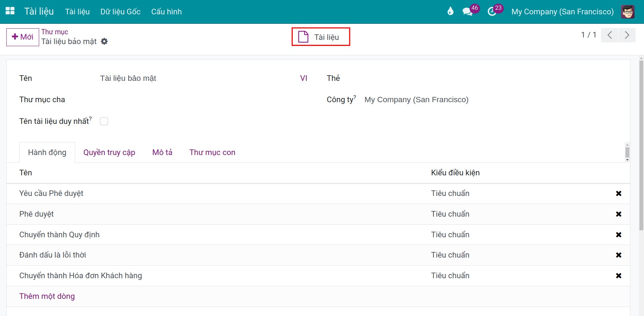Delete the Chuyển thành Quy định row
Screen dimensions: 644x316
(618, 235)
